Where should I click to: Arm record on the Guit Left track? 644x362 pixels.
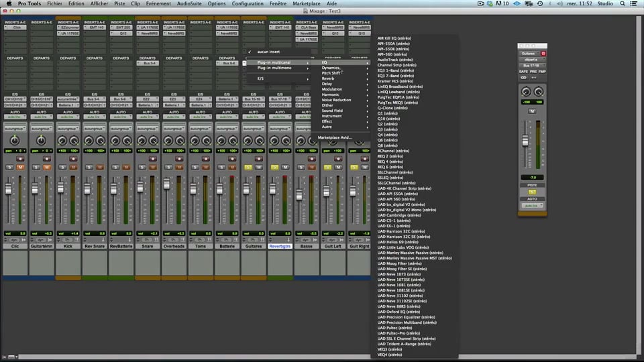point(338,159)
